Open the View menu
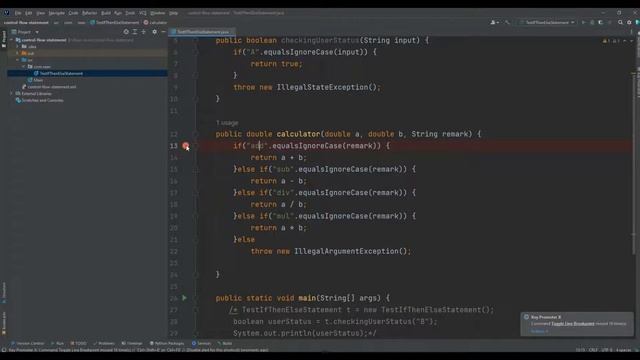This screenshot has height=360, width=640. [x=40, y=13]
